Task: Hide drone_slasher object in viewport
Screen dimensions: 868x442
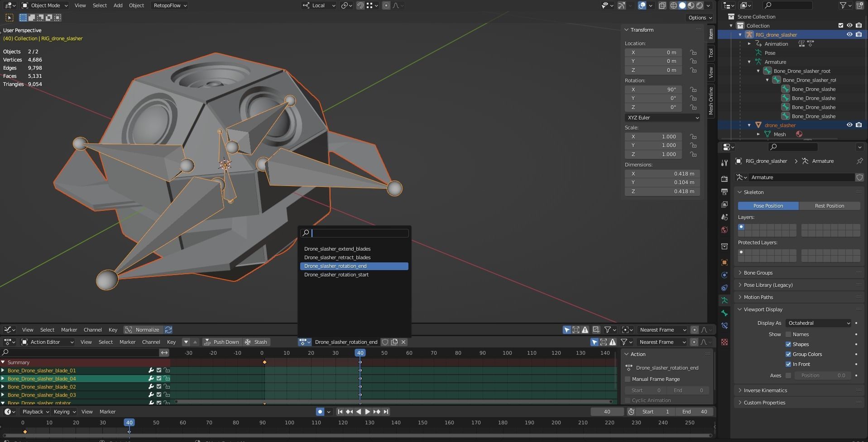Action: point(849,125)
